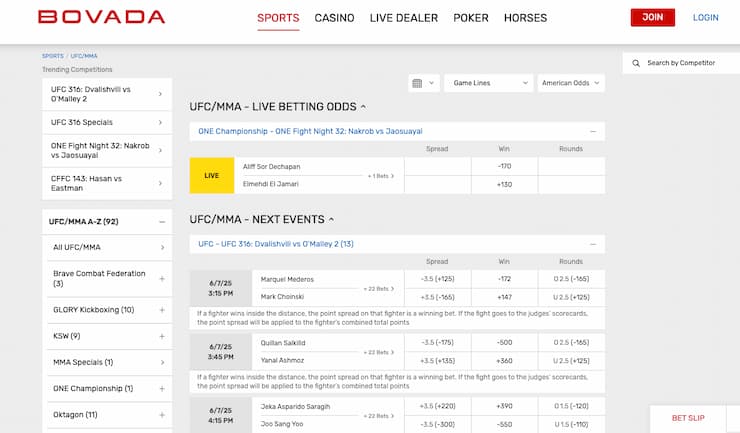The image size is (740, 433).
Task: Open the American Odds dropdown
Action: (571, 83)
